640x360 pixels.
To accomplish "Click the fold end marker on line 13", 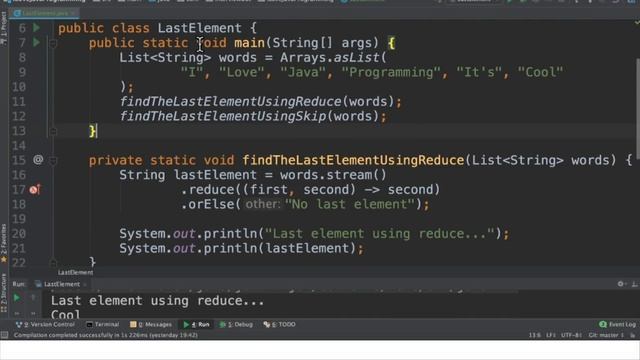I will click(x=53, y=131).
